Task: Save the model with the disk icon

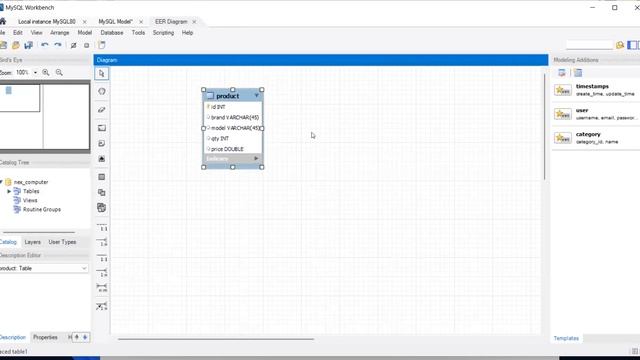Action: coord(29,45)
